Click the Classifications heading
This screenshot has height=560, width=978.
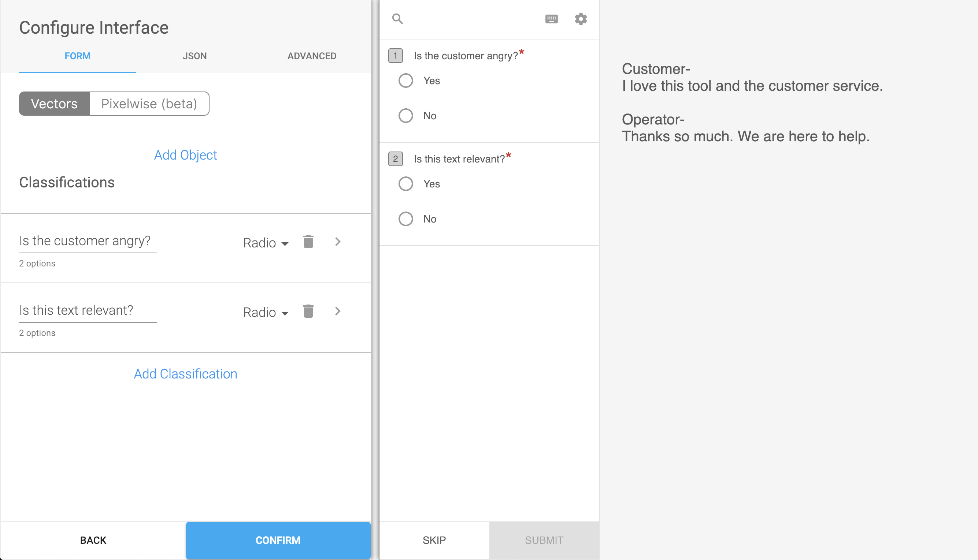[x=67, y=182]
